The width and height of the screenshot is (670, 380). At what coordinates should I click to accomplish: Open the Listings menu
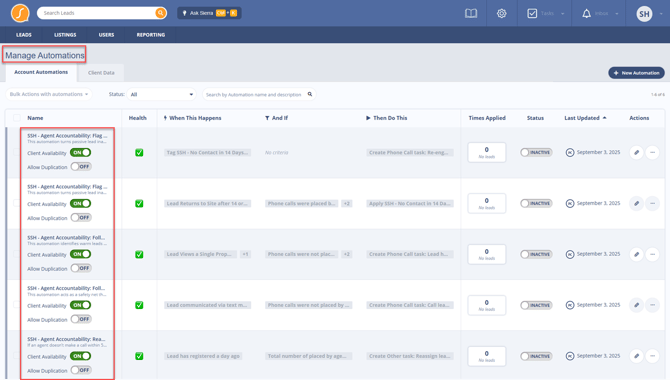(x=65, y=35)
